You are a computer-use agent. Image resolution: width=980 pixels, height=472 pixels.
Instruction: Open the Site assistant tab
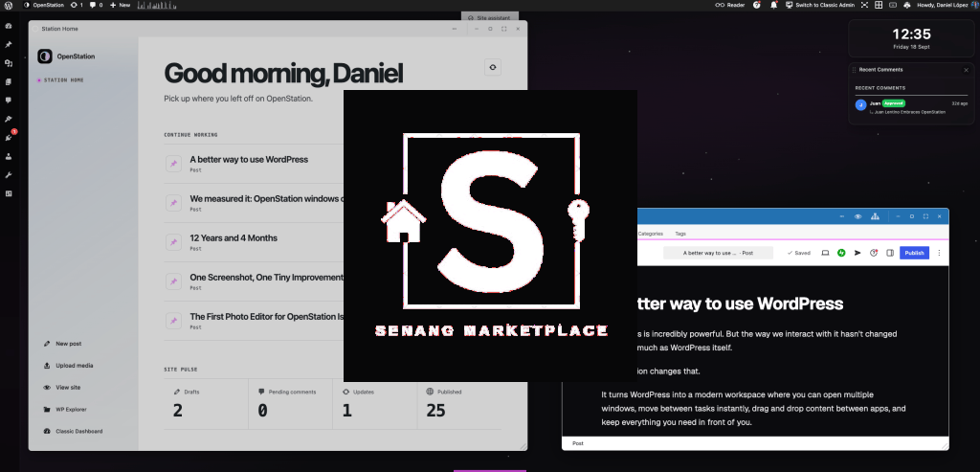coord(490,17)
